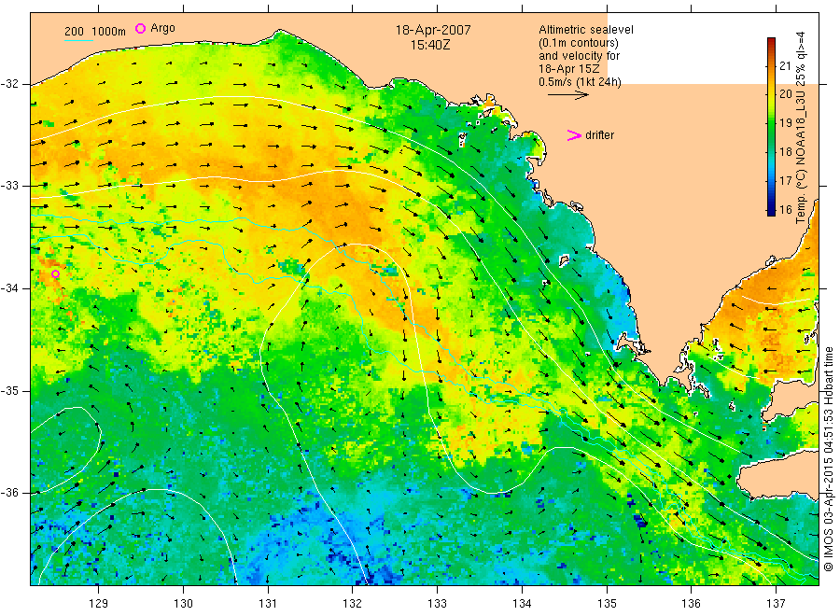Click the cyan 200m isobath legend line
The height and width of the screenshot is (616, 840).
pos(78,40)
